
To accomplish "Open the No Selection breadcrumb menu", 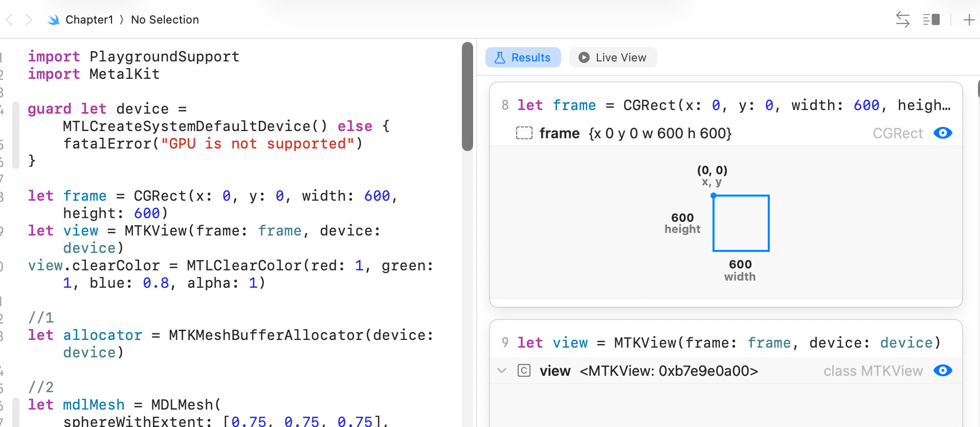I will coord(165,20).
